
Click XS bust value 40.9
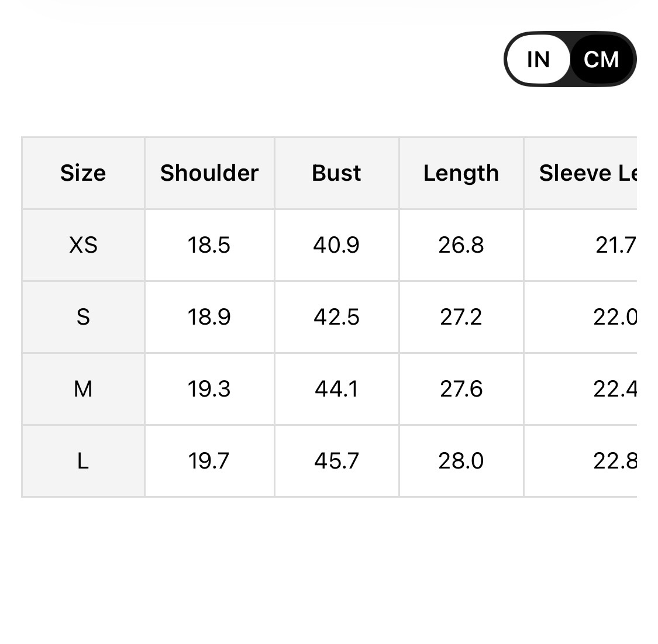[336, 245]
